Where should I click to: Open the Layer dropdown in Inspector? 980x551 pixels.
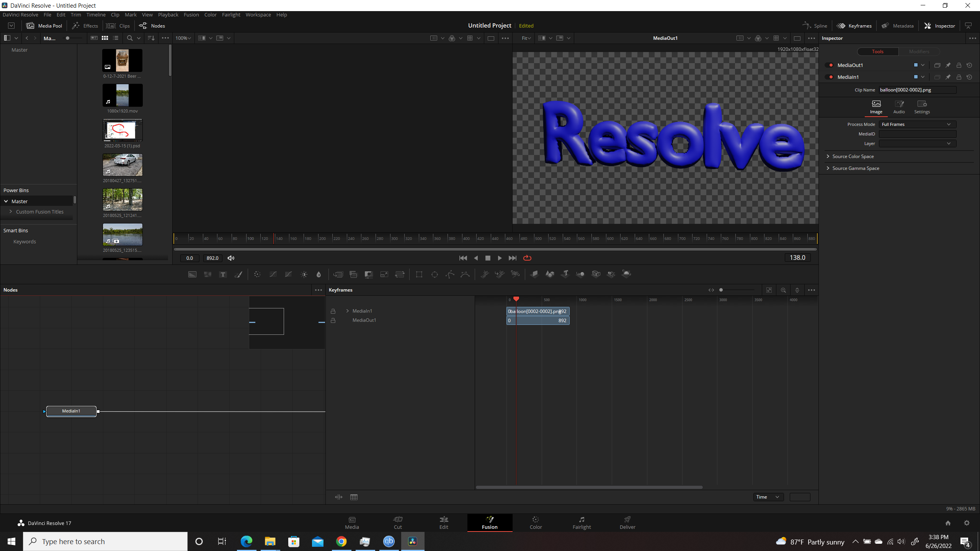click(x=917, y=143)
